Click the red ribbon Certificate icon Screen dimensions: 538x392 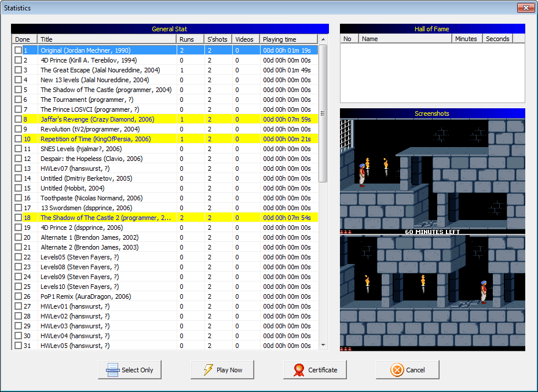[x=299, y=370]
